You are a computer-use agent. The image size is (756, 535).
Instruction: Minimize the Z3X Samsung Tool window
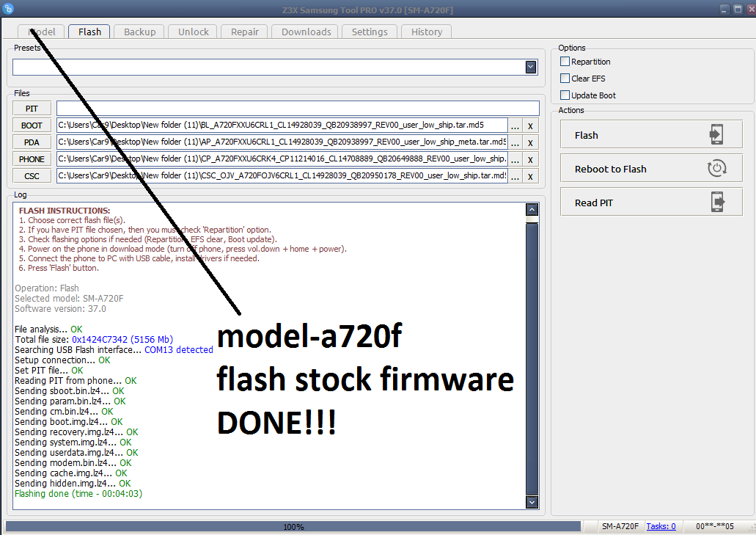(725, 9)
